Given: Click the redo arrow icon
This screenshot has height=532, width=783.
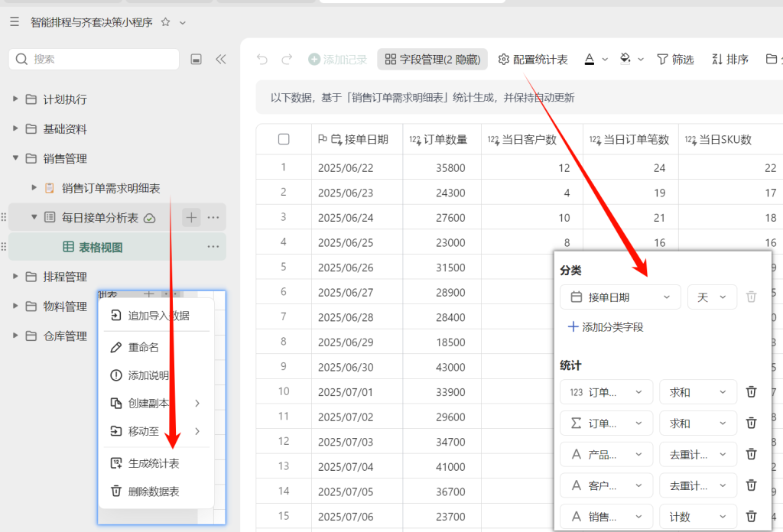Looking at the screenshot, I should 287,60.
